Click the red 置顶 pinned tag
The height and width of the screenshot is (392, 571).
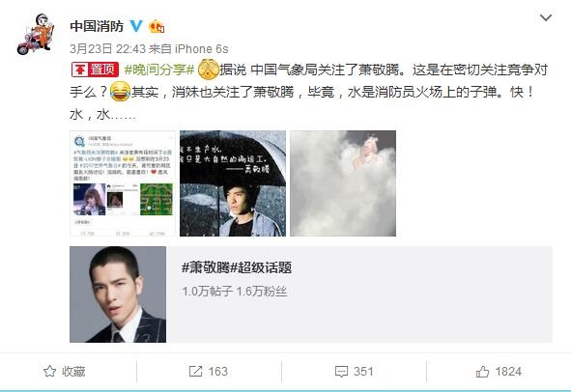[x=95, y=70]
